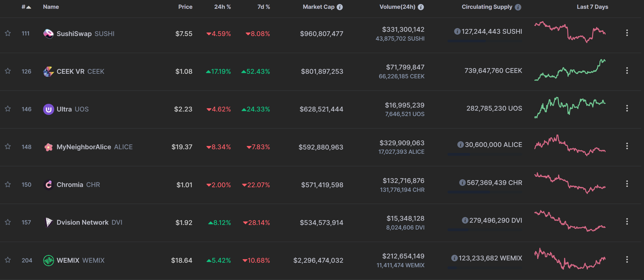Image resolution: width=644 pixels, height=280 pixels.
Task: Toggle watchlist star for Ultra UOS
Action: click(8, 109)
